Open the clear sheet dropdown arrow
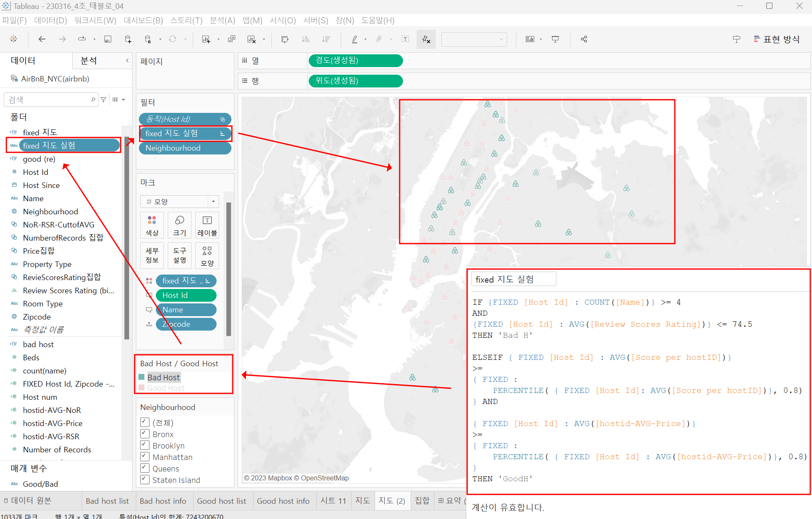Viewport: 812px width, 519px height. [x=264, y=39]
